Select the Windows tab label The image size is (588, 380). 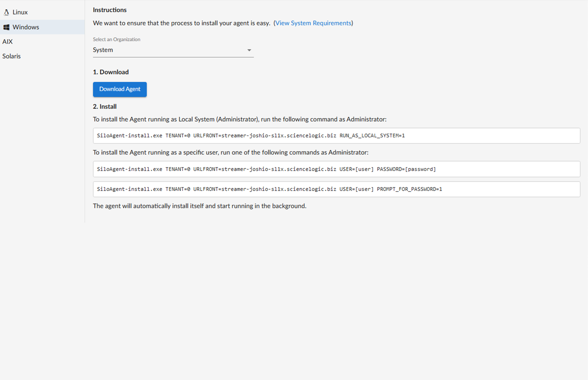point(26,27)
